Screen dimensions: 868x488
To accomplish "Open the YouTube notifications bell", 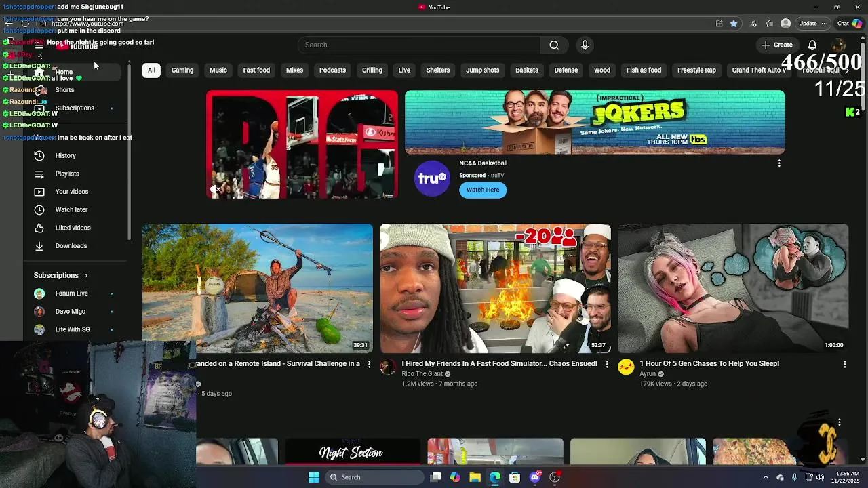I will [812, 45].
